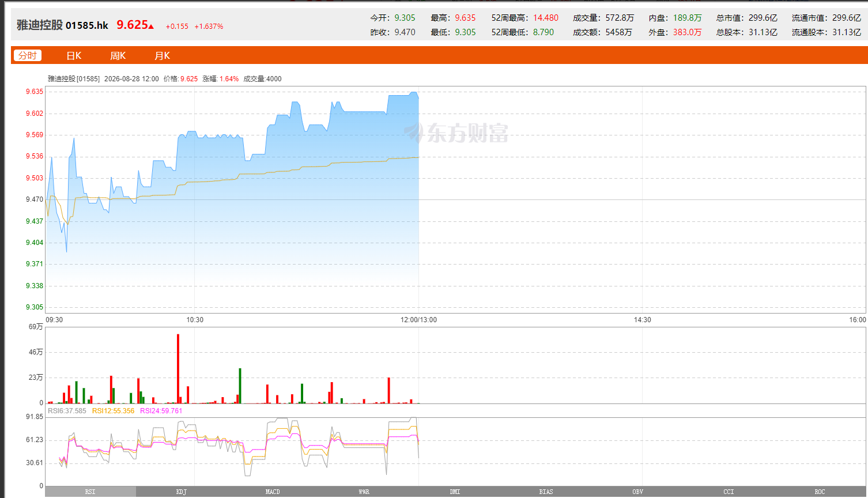Image resolution: width=868 pixels, height=498 pixels.
Task: Click the red up-arrow beside the price
Action: click(151, 26)
